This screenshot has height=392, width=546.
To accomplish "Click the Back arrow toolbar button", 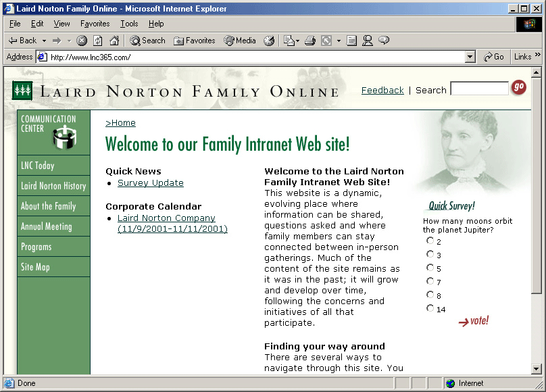I will tap(22, 41).
